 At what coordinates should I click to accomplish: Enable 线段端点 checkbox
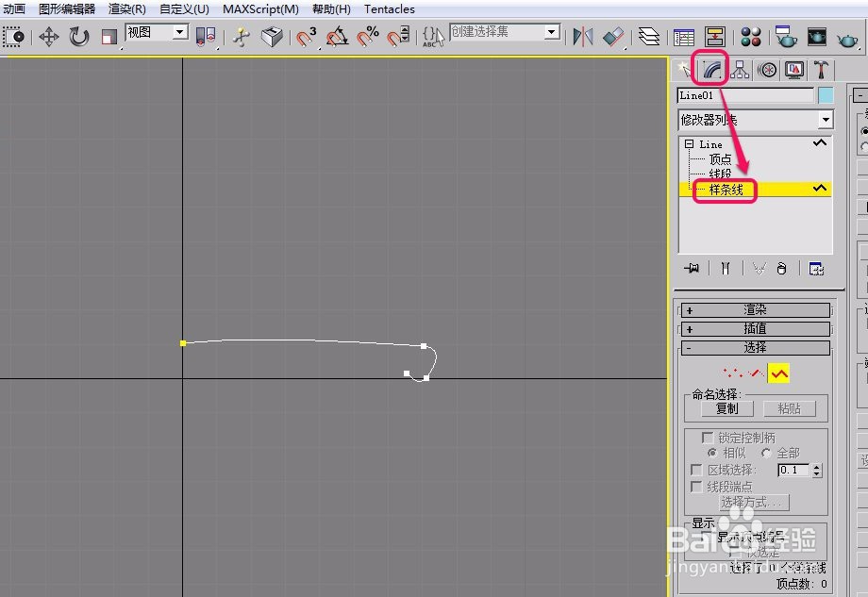pos(696,487)
